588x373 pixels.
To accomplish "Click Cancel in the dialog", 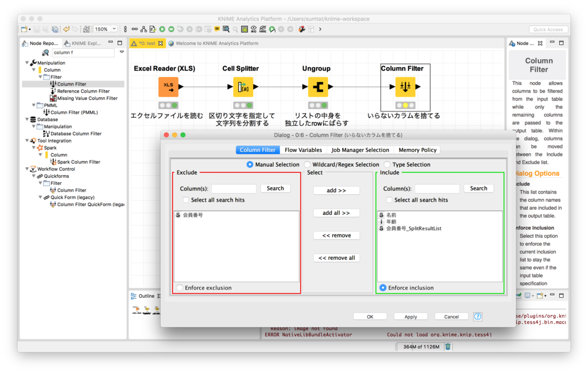I will tap(451, 317).
